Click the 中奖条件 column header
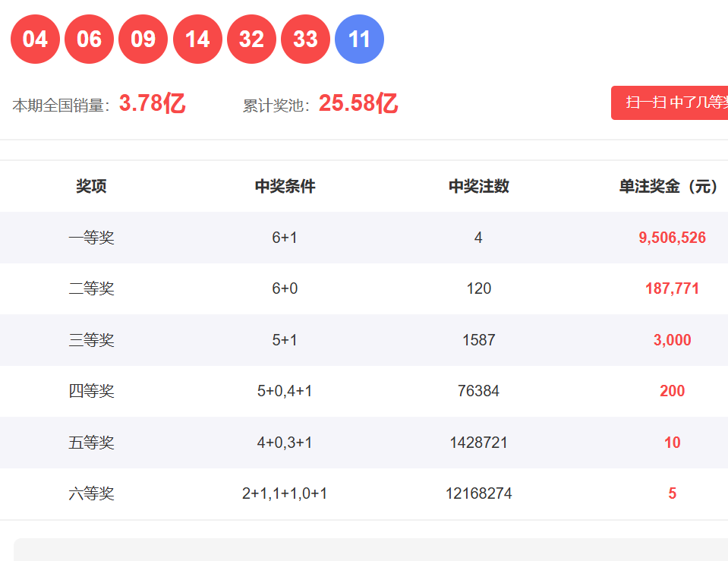Viewport: 728px width, 561px height. pos(285,187)
